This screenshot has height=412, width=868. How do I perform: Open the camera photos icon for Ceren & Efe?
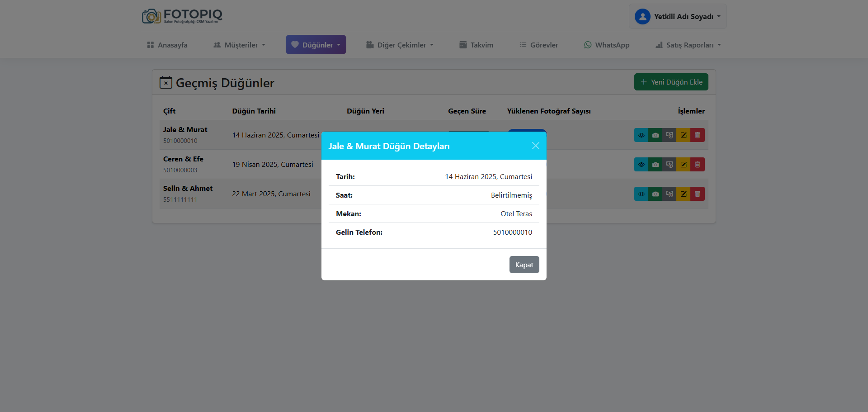click(x=655, y=165)
